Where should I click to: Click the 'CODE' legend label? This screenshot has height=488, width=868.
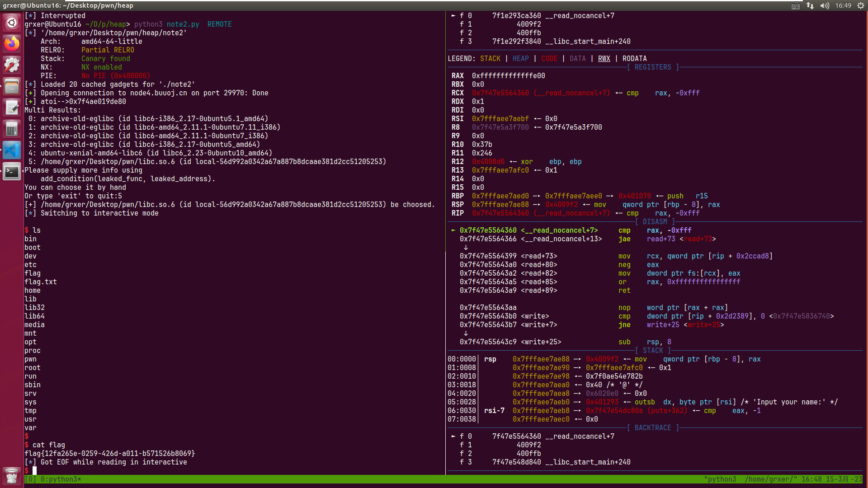tap(549, 58)
